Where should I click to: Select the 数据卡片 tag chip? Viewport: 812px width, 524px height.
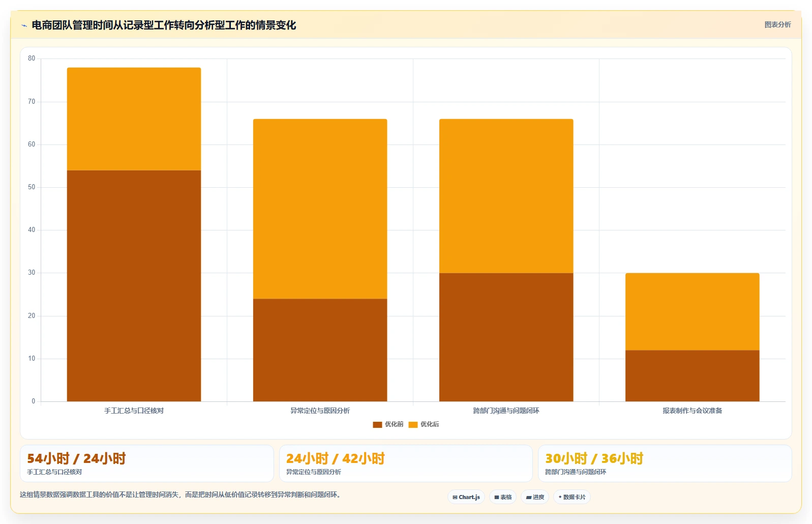(x=572, y=497)
